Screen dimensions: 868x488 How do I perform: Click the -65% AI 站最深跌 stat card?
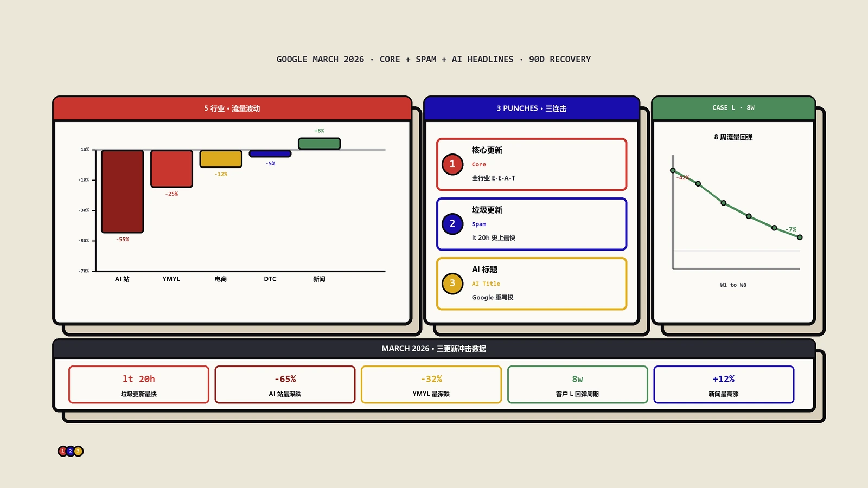click(285, 384)
